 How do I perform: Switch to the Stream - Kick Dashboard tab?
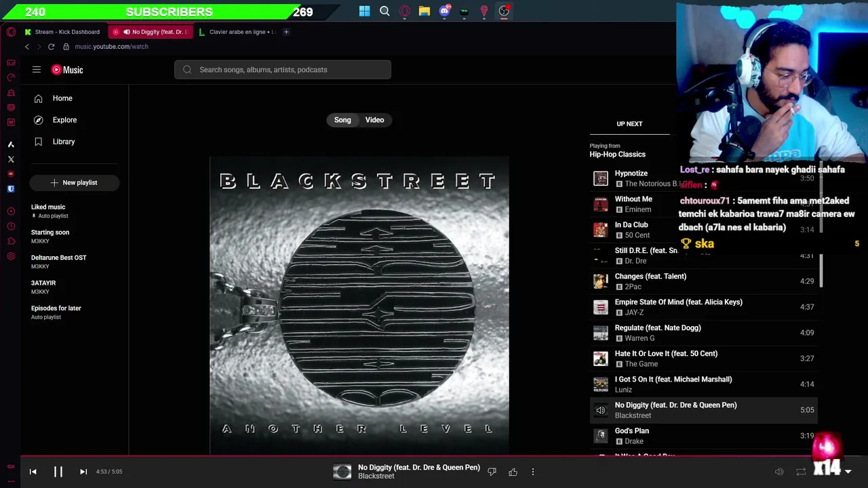[62, 32]
